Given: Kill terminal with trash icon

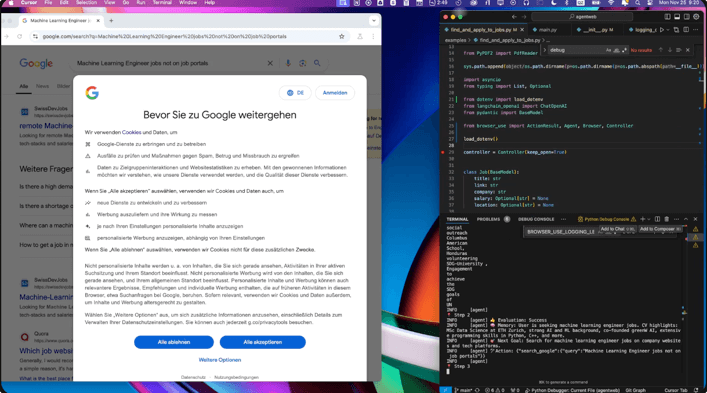Looking at the screenshot, I should 666,219.
